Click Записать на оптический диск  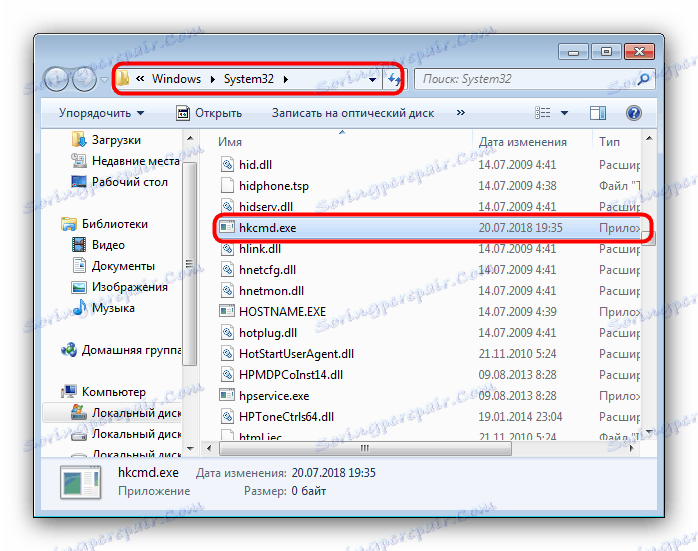pos(353,113)
